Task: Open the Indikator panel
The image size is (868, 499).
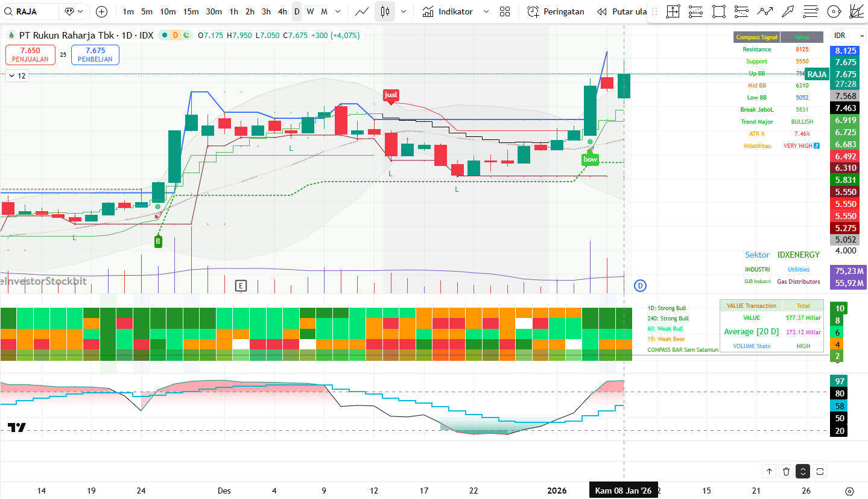Action: [x=448, y=11]
